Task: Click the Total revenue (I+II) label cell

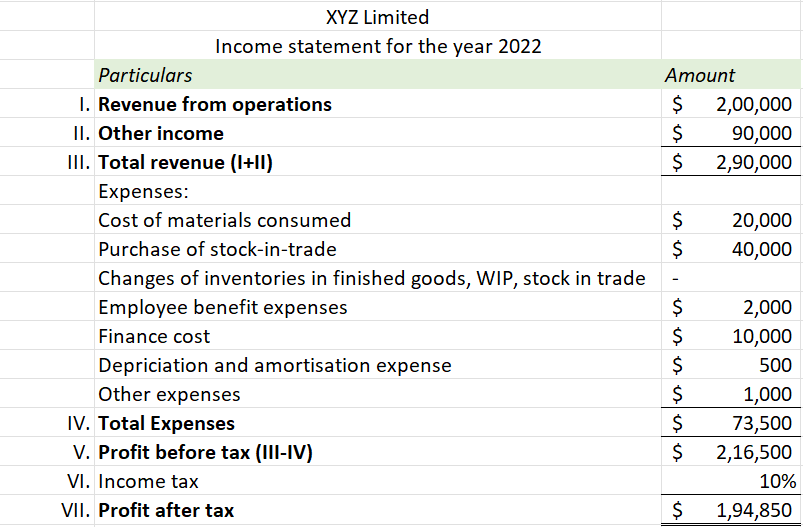Action: click(x=186, y=162)
